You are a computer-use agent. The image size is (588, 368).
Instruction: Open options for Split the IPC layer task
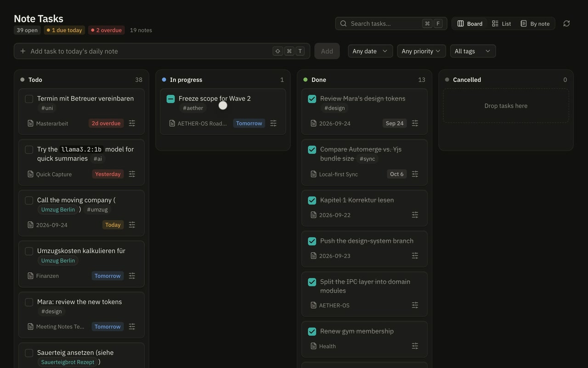(x=415, y=305)
